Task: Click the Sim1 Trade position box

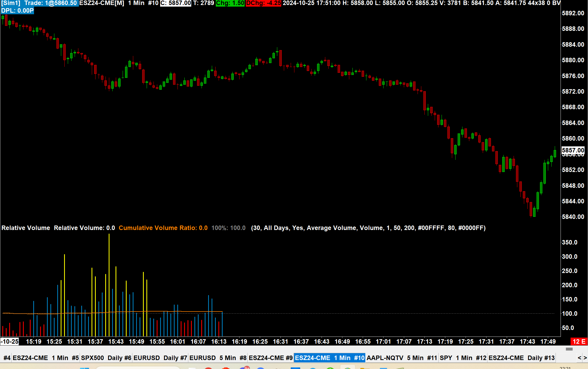Action: 40,3
